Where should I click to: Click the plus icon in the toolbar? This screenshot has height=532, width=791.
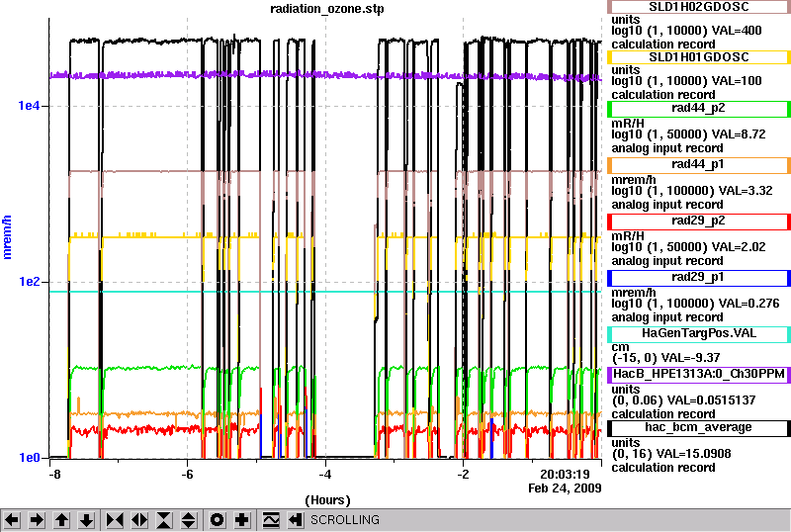[242, 519]
